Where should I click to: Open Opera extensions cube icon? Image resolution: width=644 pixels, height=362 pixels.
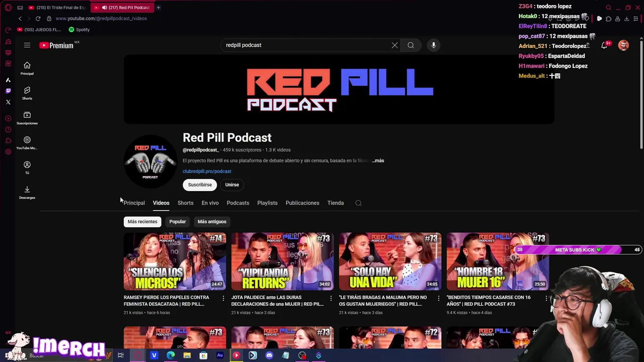(x=608, y=19)
